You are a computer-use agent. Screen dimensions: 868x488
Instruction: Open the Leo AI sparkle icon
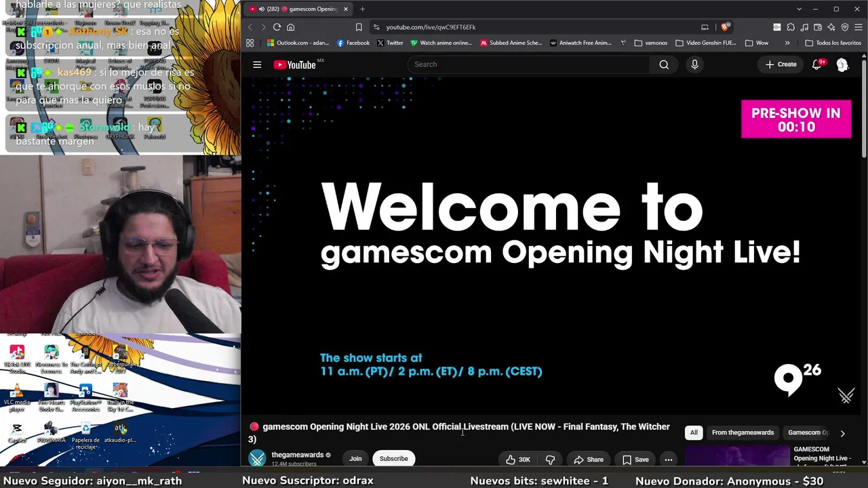point(831,27)
